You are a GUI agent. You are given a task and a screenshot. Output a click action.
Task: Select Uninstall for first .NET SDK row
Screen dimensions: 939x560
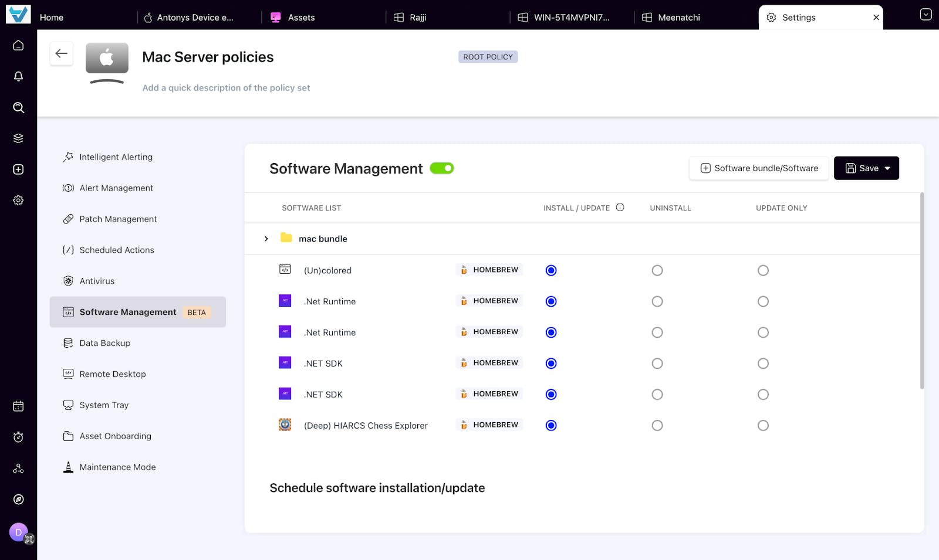click(x=657, y=364)
